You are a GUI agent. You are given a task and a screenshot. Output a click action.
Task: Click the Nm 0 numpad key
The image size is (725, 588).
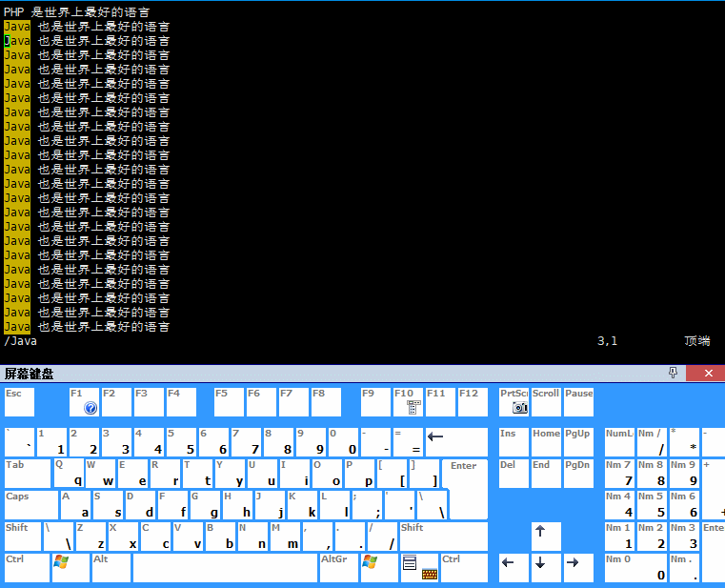click(635, 567)
